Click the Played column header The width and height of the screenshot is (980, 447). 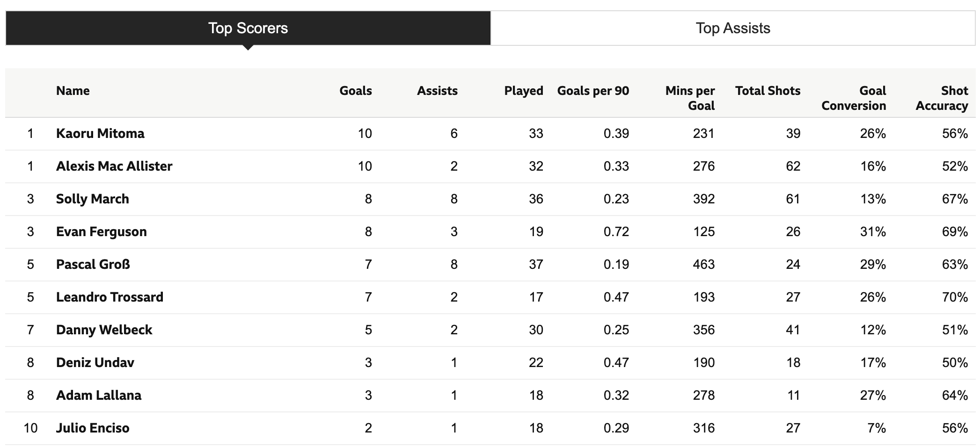tap(524, 91)
